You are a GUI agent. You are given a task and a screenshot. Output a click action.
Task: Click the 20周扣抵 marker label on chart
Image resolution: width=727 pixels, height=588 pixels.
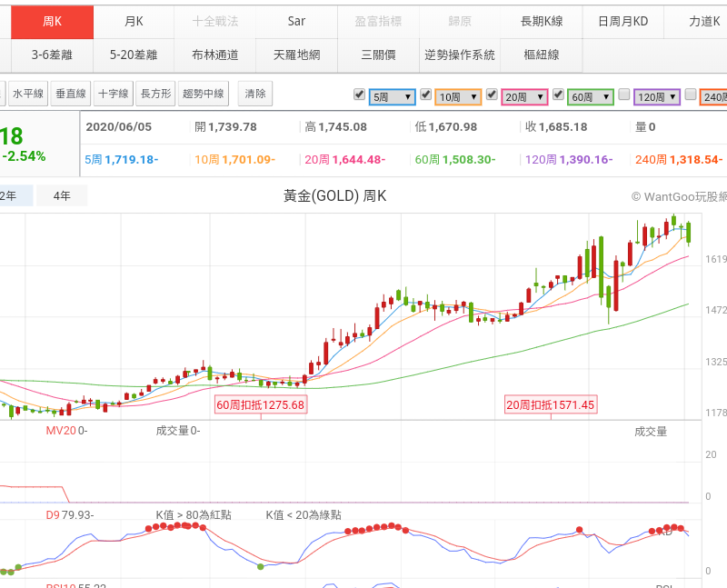551,405
